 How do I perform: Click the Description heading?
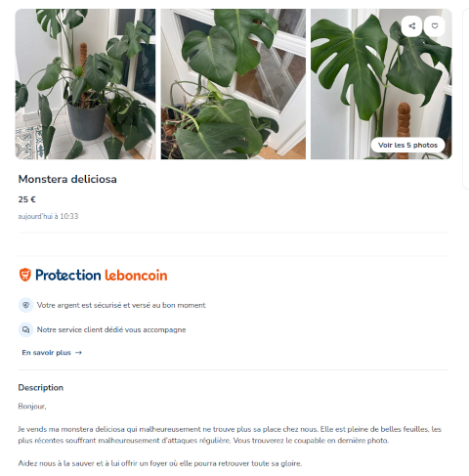tap(41, 387)
